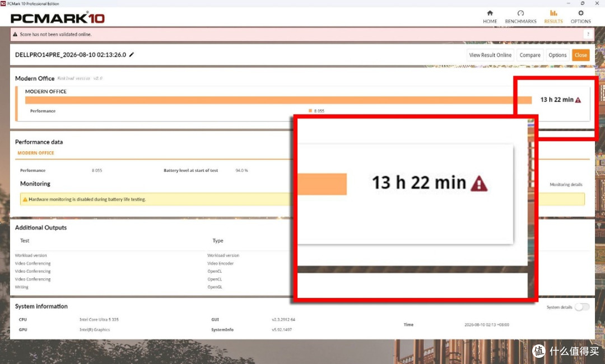The width and height of the screenshot is (605, 364).
Task: Click the Time value 2026-08-10 02:13 +08:00
Action: (x=487, y=325)
